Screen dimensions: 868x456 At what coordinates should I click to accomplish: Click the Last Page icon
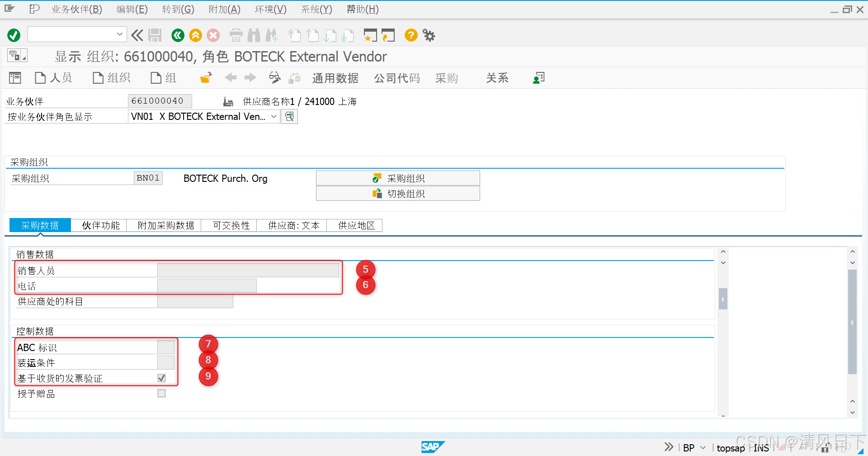348,35
